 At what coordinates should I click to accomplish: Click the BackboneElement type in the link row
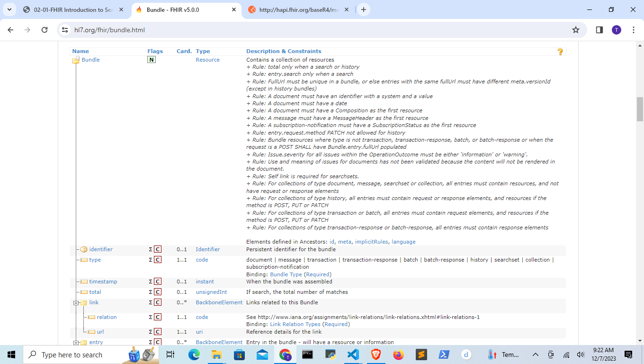219,302
